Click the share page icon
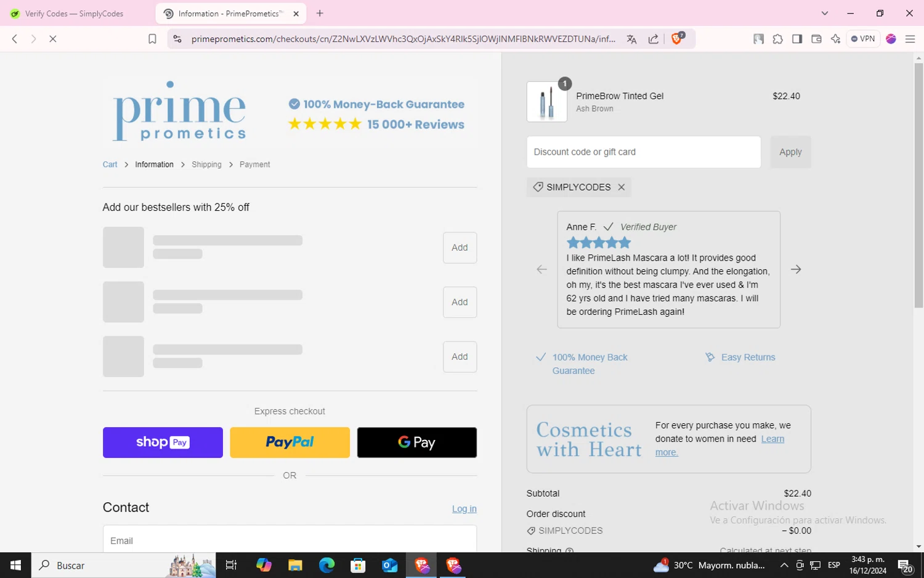This screenshot has width=924, height=578. [653, 39]
